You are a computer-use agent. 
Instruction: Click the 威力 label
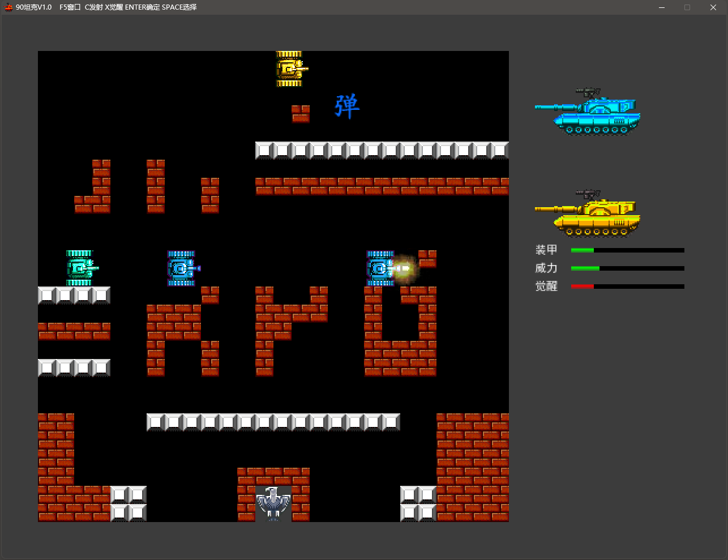coord(546,268)
